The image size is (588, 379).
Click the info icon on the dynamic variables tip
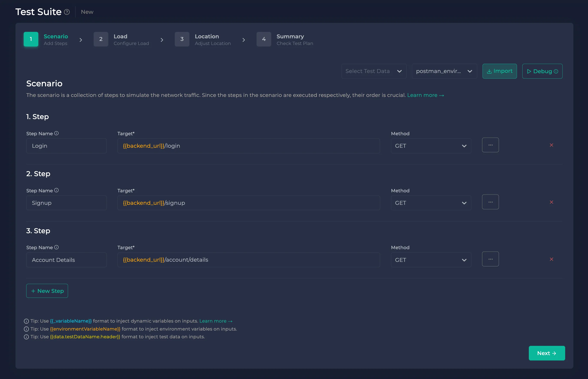coord(26,321)
